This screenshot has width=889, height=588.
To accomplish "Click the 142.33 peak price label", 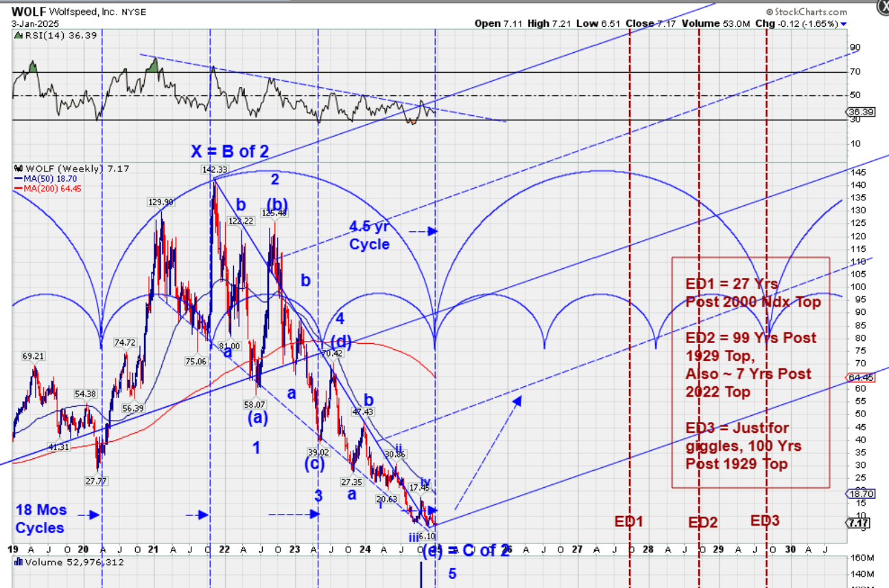I will coord(214,169).
